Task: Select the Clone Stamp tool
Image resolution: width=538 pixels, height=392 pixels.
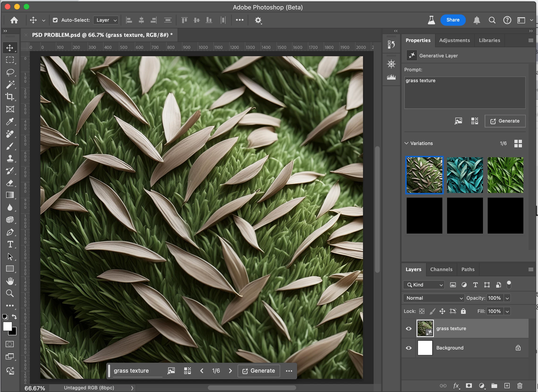Action: click(x=10, y=158)
